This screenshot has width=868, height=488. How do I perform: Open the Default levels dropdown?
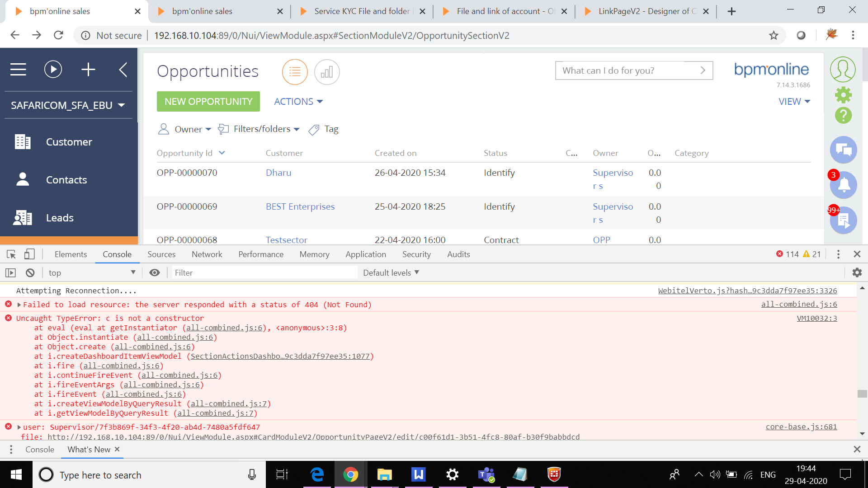pyautogui.click(x=391, y=273)
